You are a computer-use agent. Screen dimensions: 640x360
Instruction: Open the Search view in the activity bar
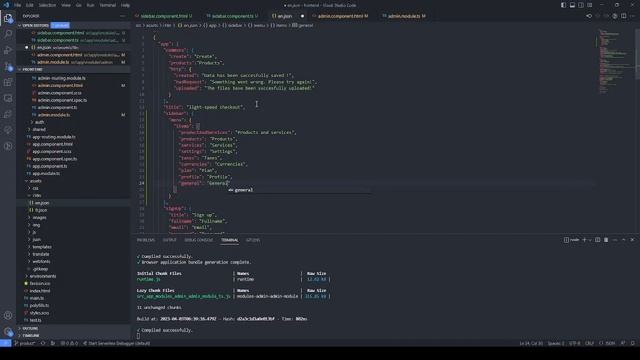[8, 34]
